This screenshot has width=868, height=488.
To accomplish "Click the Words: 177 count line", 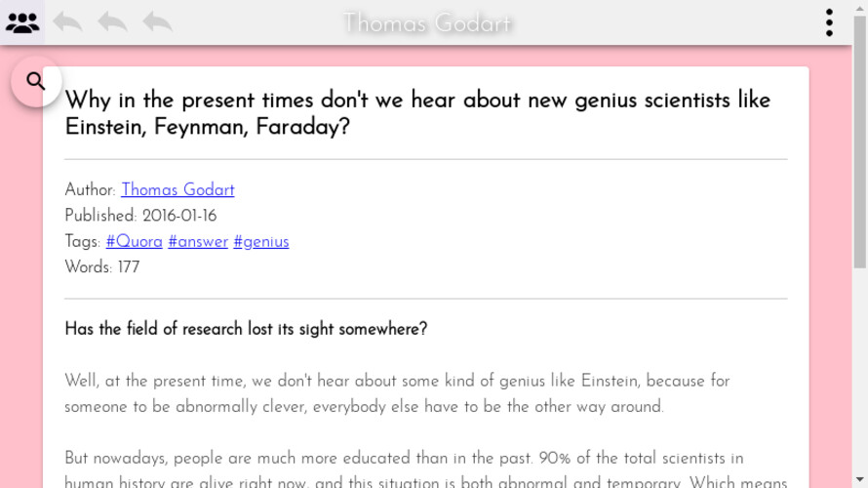I will [102, 267].
